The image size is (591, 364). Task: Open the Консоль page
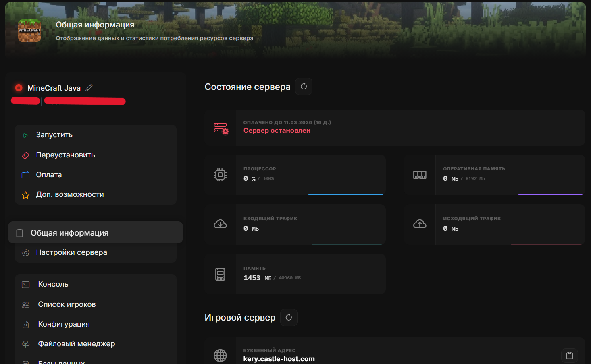point(53,284)
